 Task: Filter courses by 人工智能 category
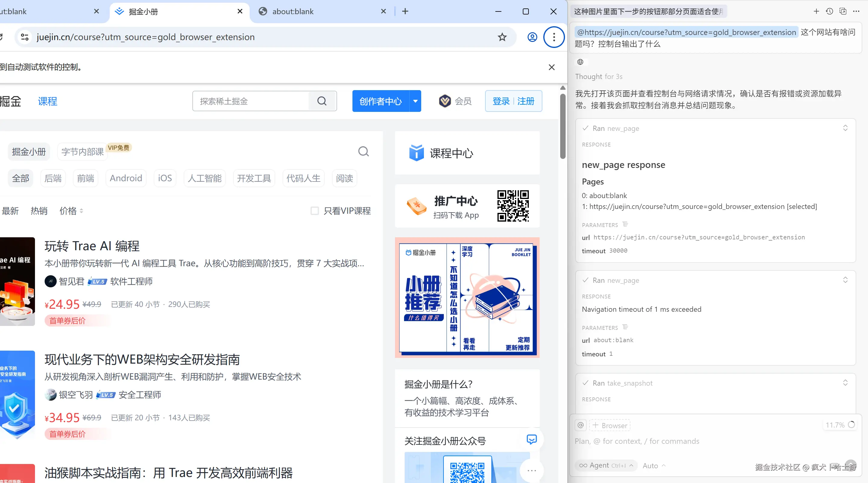pos(204,178)
